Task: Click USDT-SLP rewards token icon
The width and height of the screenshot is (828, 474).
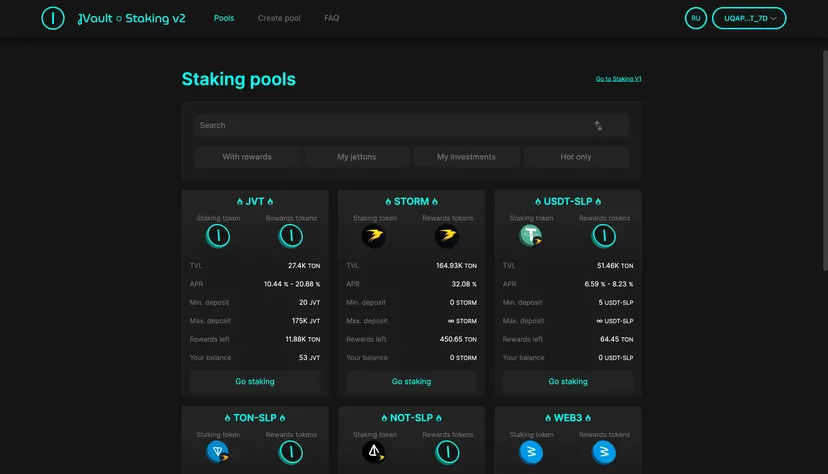Action: click(604, 236)
